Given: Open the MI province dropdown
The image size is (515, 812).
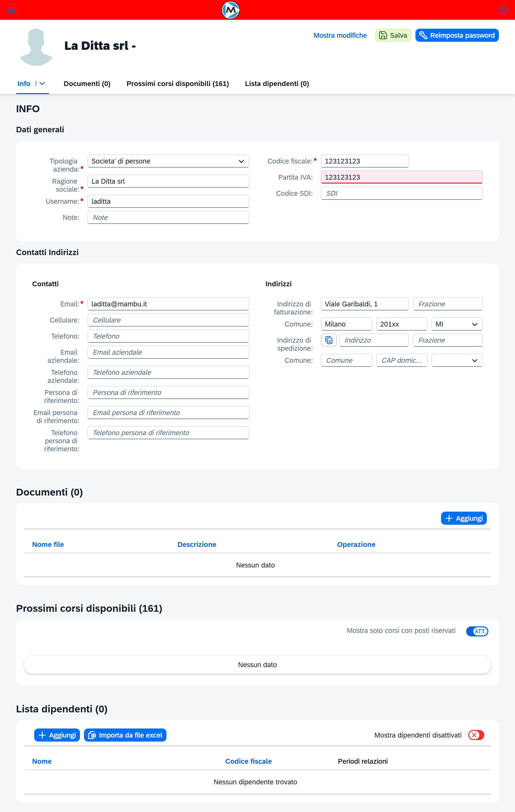Looking at the screenshot, I should pos(457,324).
